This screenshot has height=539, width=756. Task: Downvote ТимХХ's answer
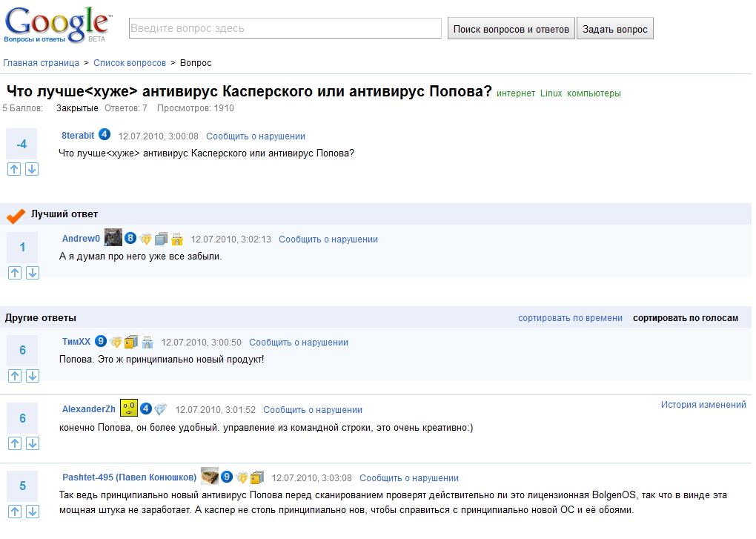(x=33, y=376)
